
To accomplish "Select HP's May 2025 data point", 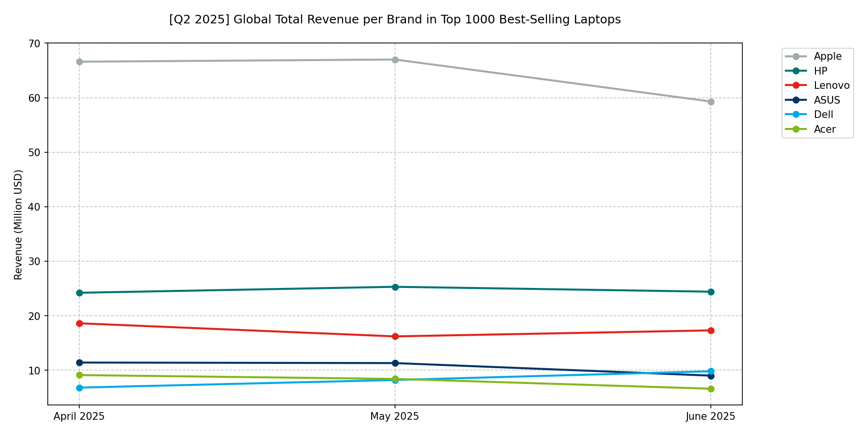I will [395, 287].
